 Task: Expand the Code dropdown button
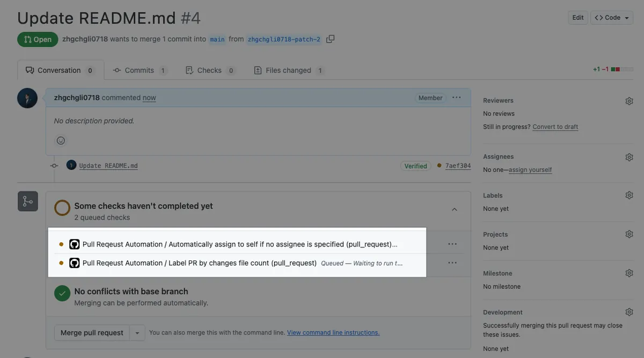pyautogui.click(x=611, y=18)
